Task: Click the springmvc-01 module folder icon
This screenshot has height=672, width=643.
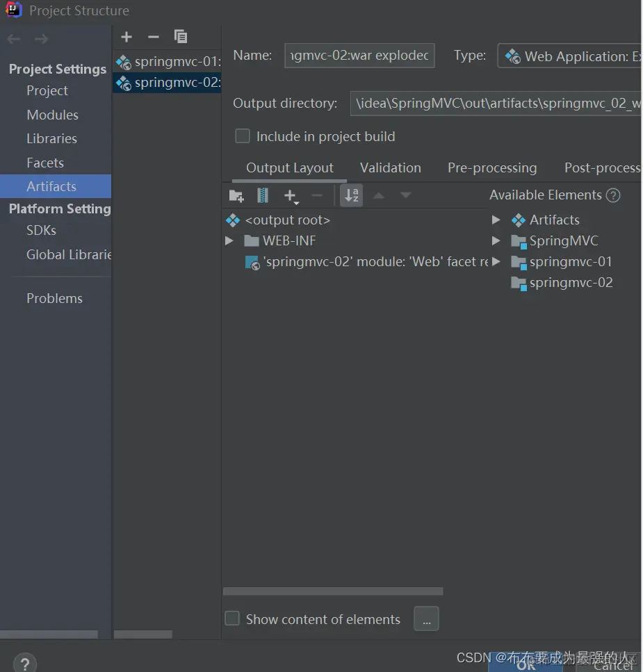Action: point(519,263)
